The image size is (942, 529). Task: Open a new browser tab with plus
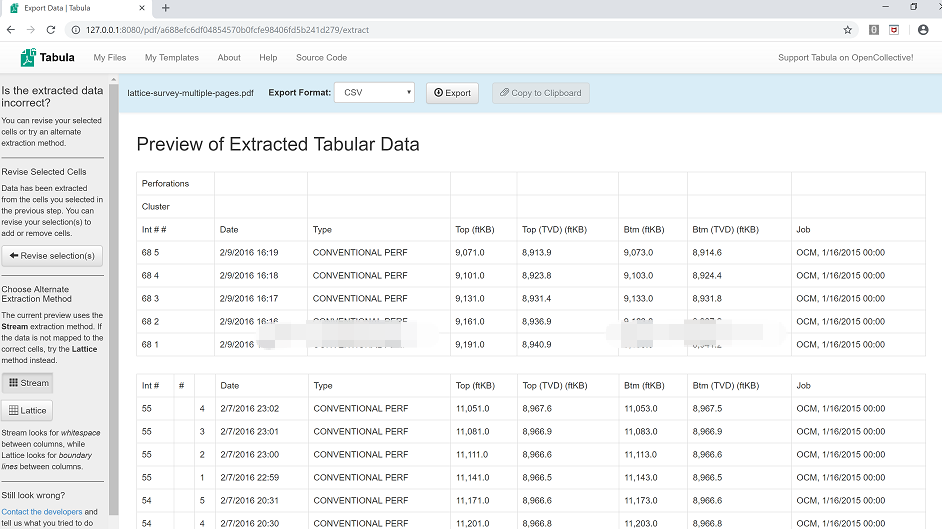click(165, 8)
